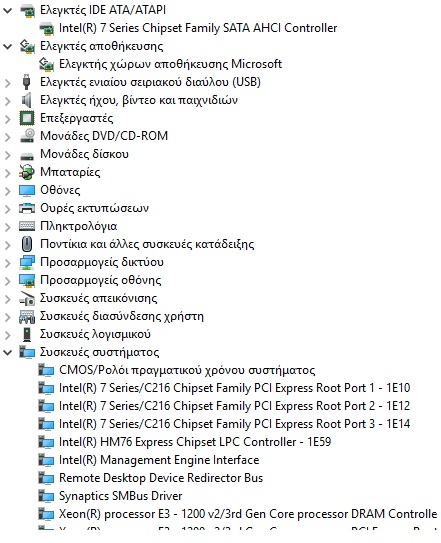
Task: Select Intel Management Engine Interface device
Action: 159,460
